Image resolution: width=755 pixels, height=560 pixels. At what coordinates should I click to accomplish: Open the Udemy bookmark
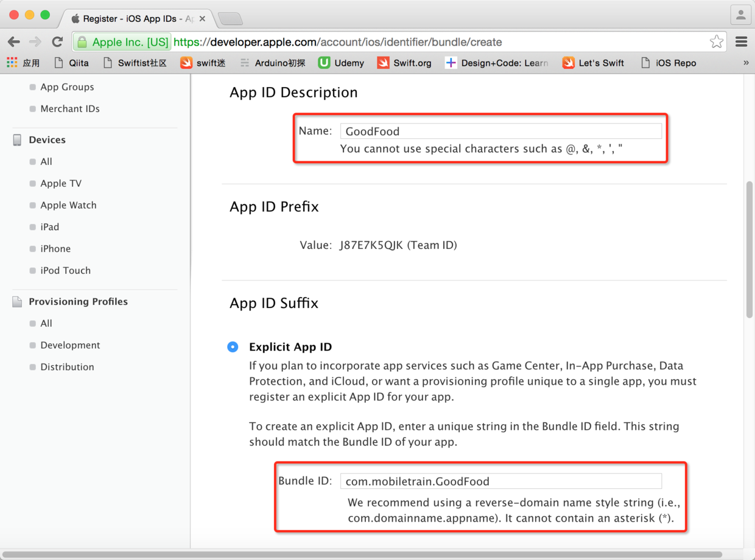tap(341, 63)
